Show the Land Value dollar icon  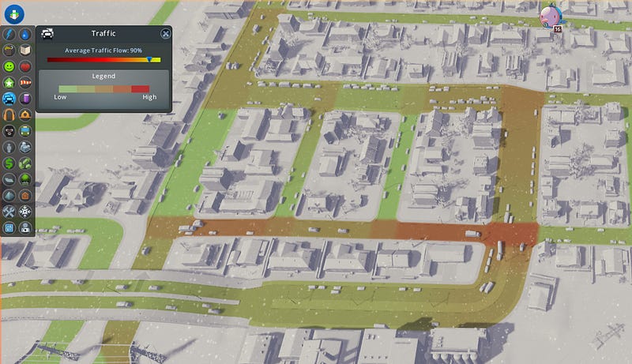(9, 163)
